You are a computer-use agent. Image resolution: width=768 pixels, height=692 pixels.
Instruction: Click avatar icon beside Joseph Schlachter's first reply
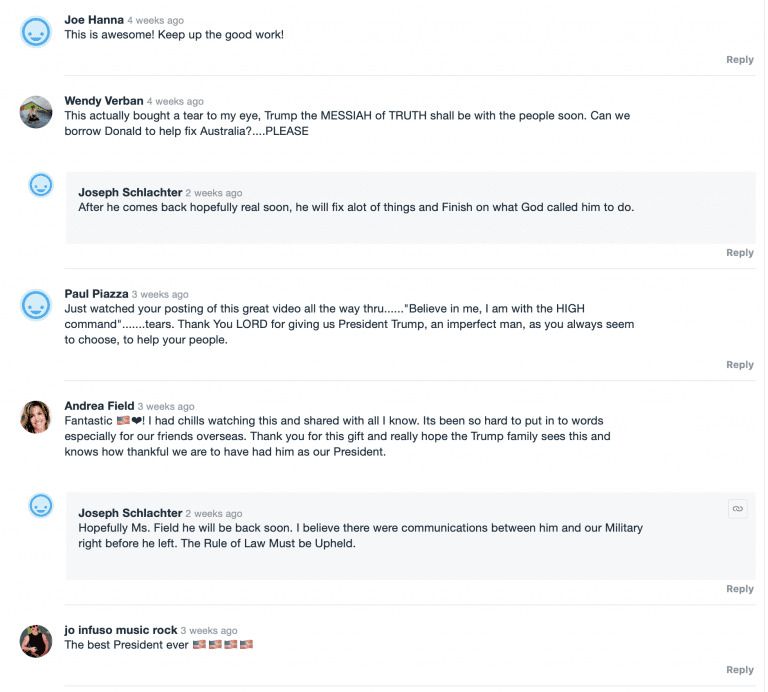[x=41, y=185]
